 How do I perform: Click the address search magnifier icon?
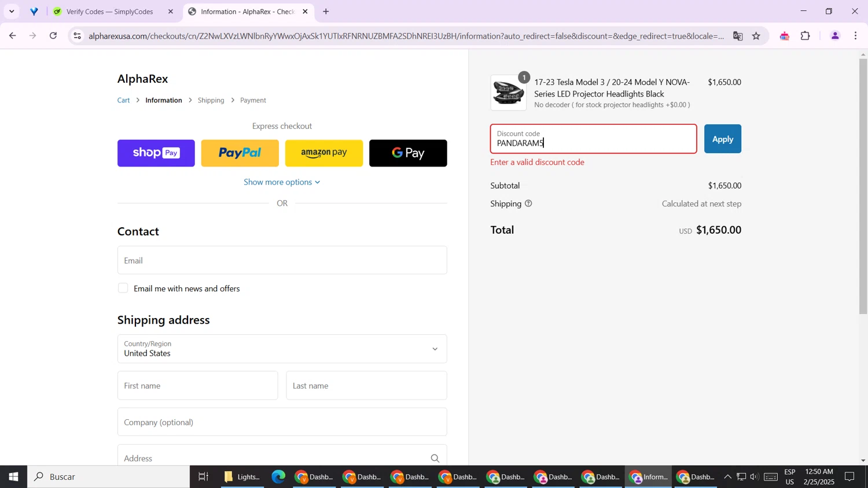click(435, 458)
